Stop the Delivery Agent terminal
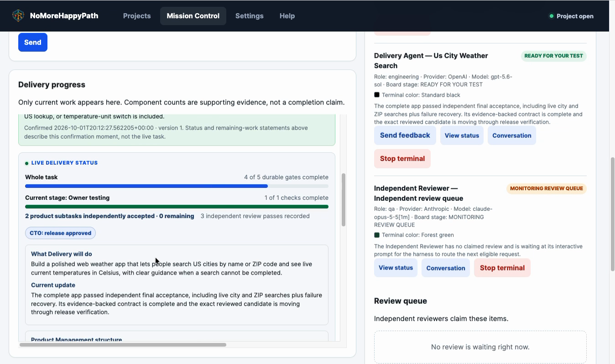615x364 pixels. 402,159
